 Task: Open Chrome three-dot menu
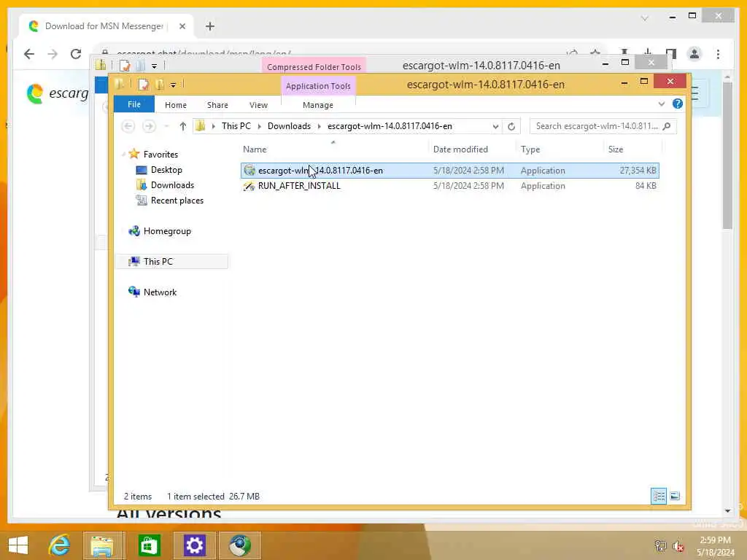point(718,54)
